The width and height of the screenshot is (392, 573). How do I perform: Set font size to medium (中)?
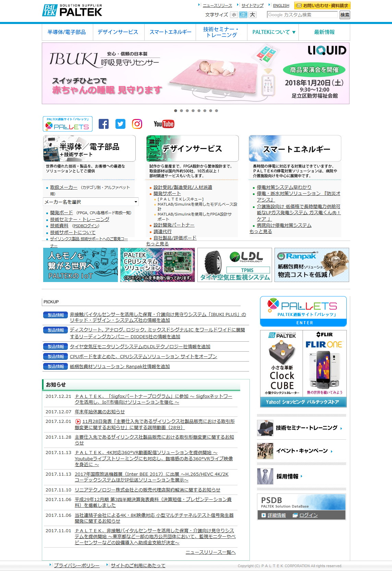coord(243,15)
